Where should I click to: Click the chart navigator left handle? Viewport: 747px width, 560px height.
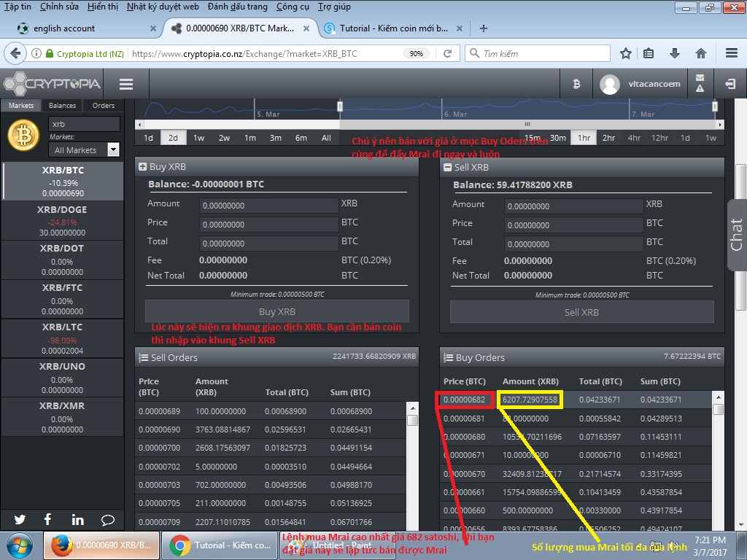(x=340, y=106)
